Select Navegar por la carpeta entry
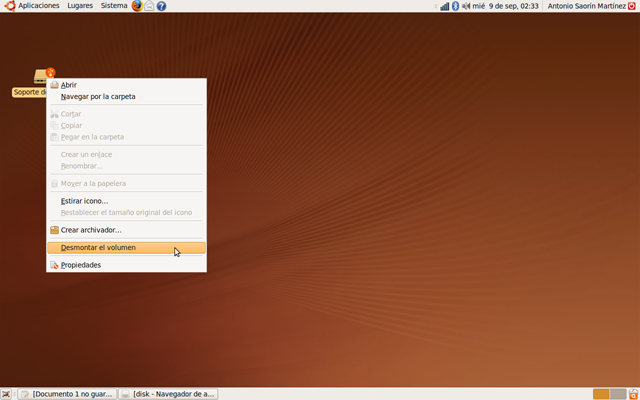The width and height of the screenshot is (640, 400). [x=98, y=97]
